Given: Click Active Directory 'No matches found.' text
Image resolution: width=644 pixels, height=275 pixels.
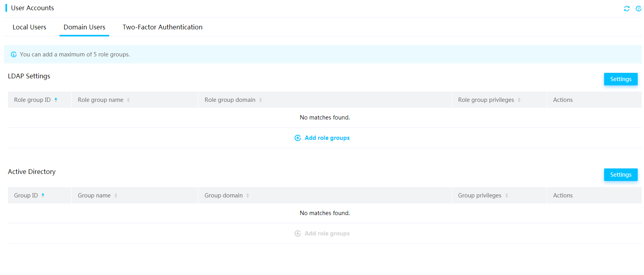Looking at the screenshot, I should (x=325, y=213).
